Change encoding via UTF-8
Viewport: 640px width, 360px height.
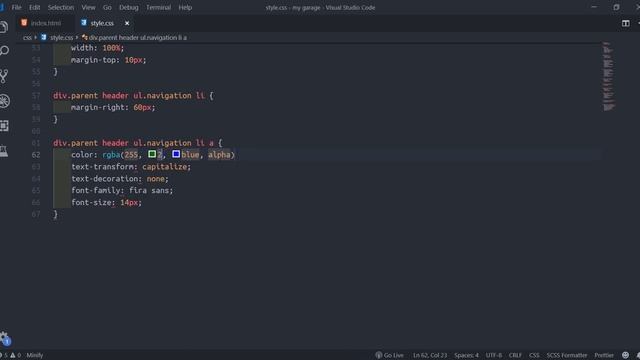pos(494,355)
